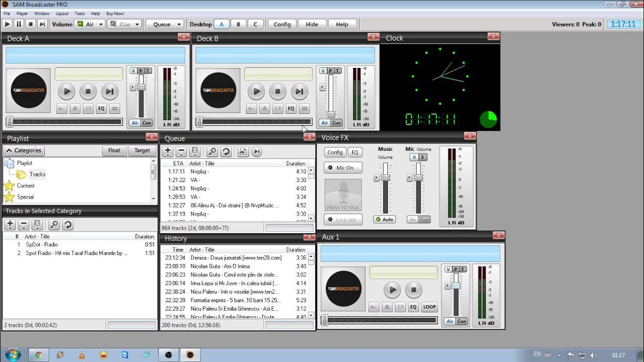This screenshot has height=362, width=644.
Task: Select the Special category
Action: [x=25, y=197]
